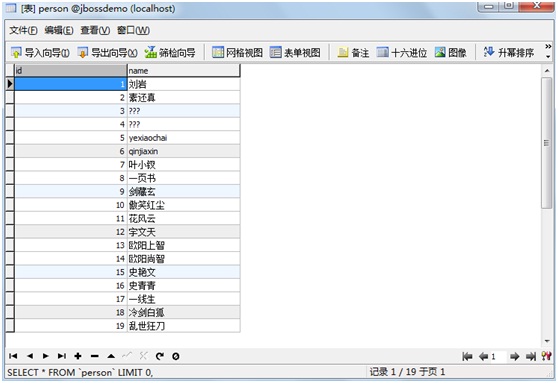This screenshot has width=558, height=383.
Task: Click the cancel changes X icon
Action: point(143,356)
